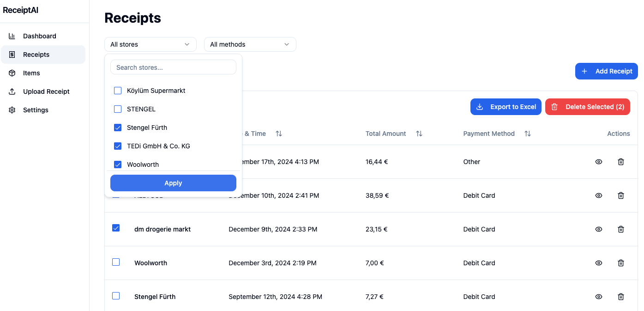The height and width of the screenshot is (311, 644).
Task: Go to Dashboard in the sidebar
Action: 43,36
